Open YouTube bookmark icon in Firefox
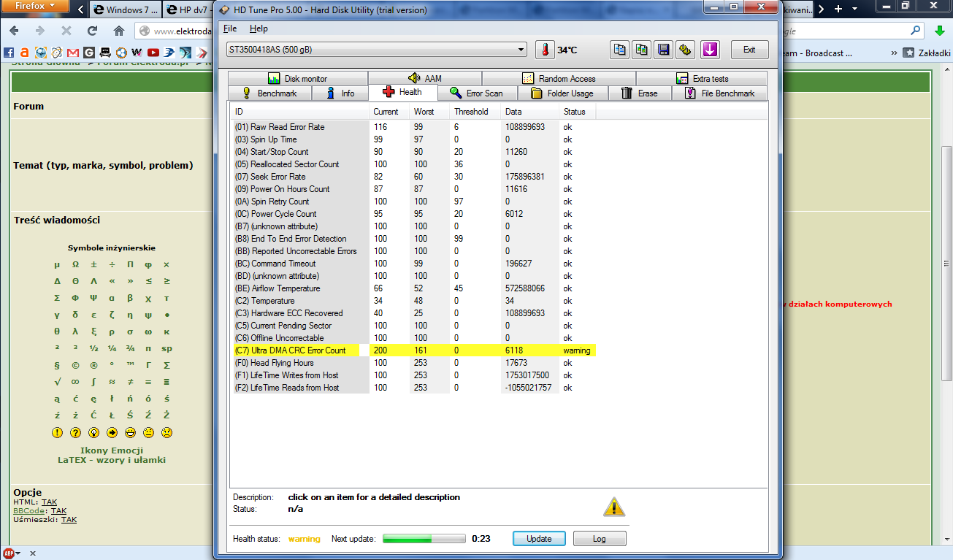This screenshot has width=953, height=560. click(153, 53)
